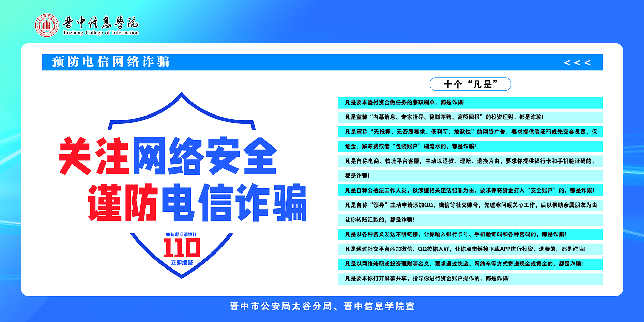
Task: Select the rule about downloading APP for investment
Action: (465, 249)
